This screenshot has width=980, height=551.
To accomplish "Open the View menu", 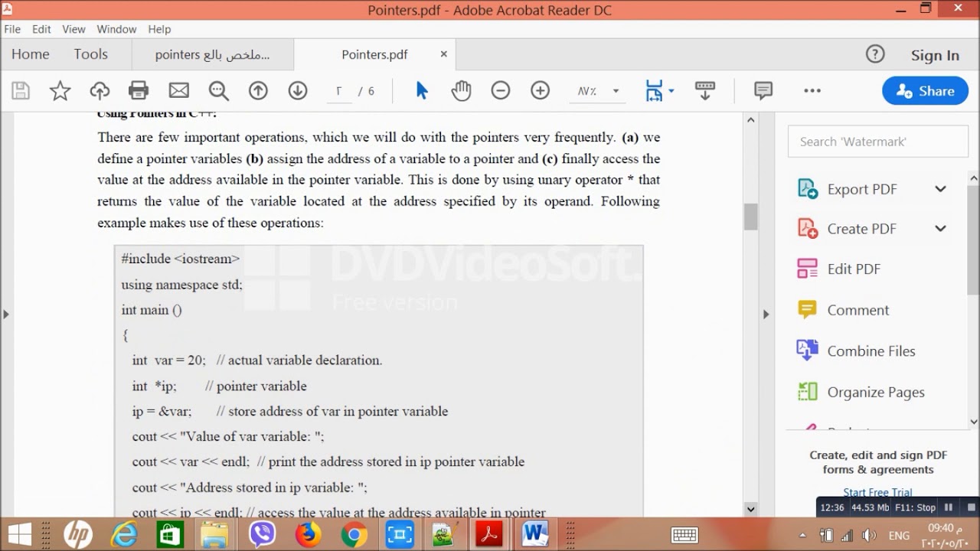I will point(73,29).
